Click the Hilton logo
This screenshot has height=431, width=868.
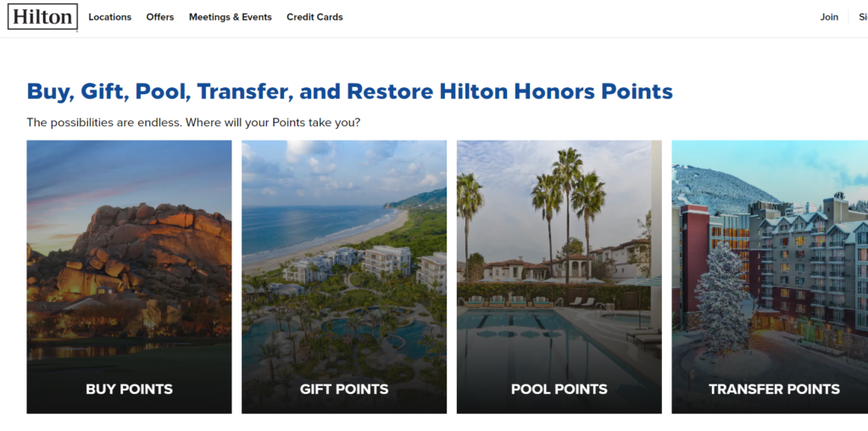[42, 17]
